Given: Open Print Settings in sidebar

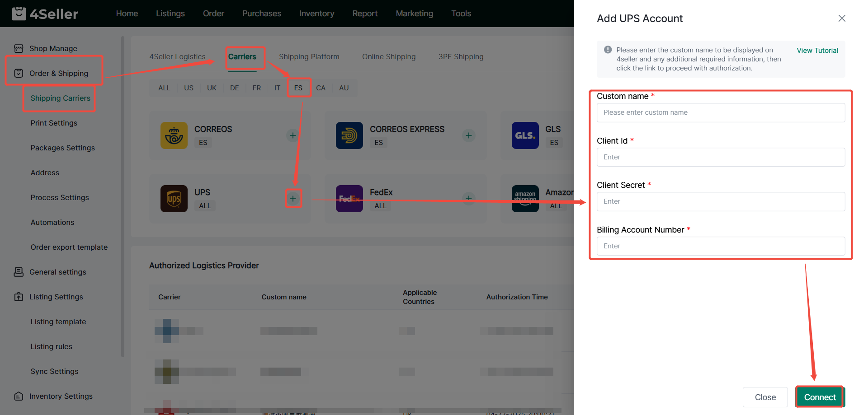Looking at the screenshot, I should pos(54,123).
